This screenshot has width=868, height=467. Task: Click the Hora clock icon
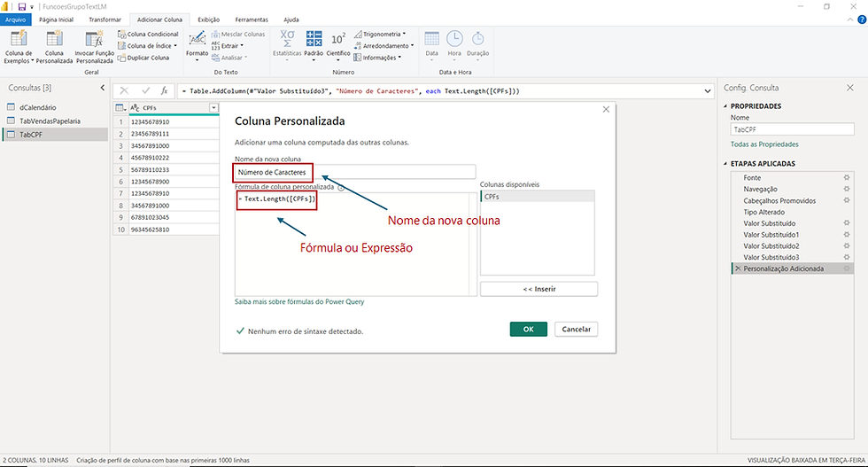point(454,39)
